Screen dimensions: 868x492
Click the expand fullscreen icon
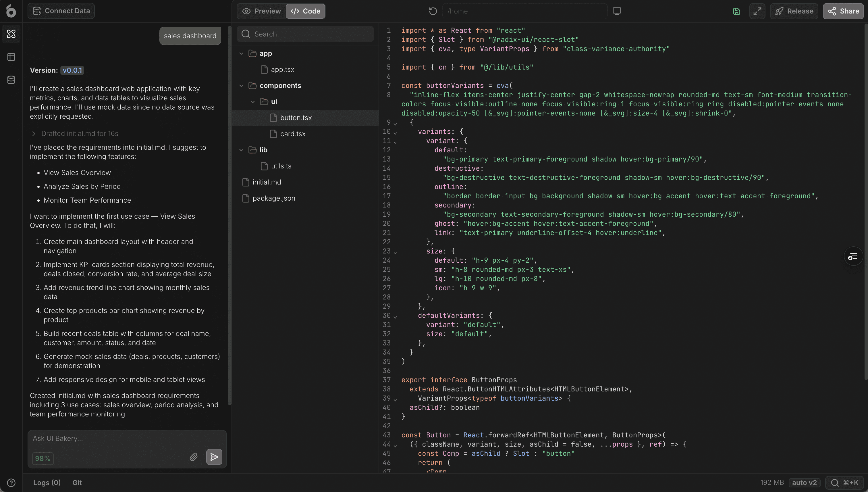[757, 11]
